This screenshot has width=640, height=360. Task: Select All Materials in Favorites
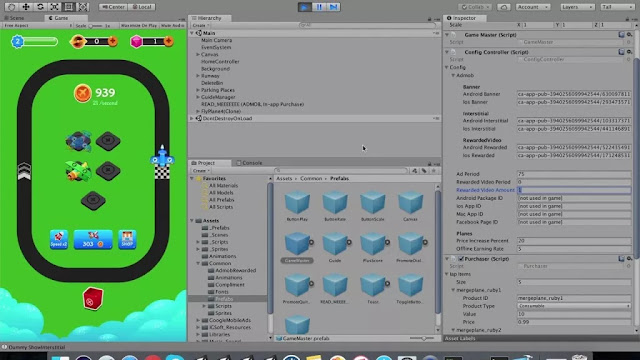pyautogui.click(x=223, y=185)
